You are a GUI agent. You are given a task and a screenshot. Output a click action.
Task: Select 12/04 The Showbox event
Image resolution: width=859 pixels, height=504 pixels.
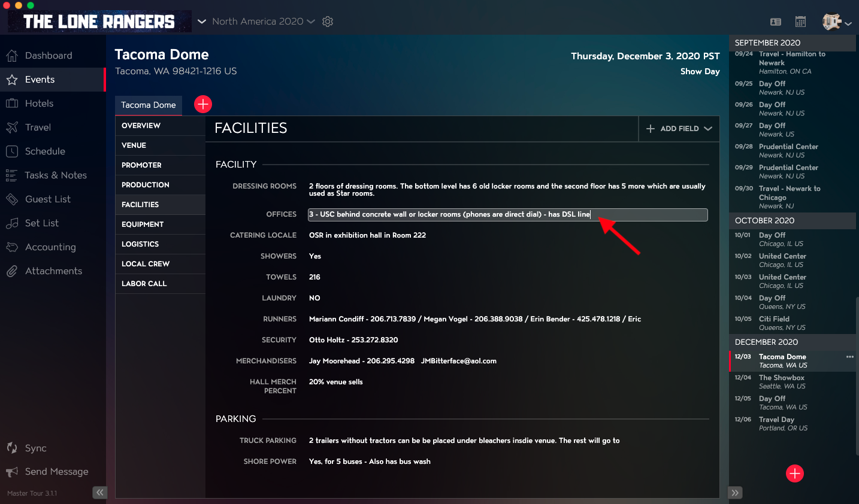pos(792,382)
